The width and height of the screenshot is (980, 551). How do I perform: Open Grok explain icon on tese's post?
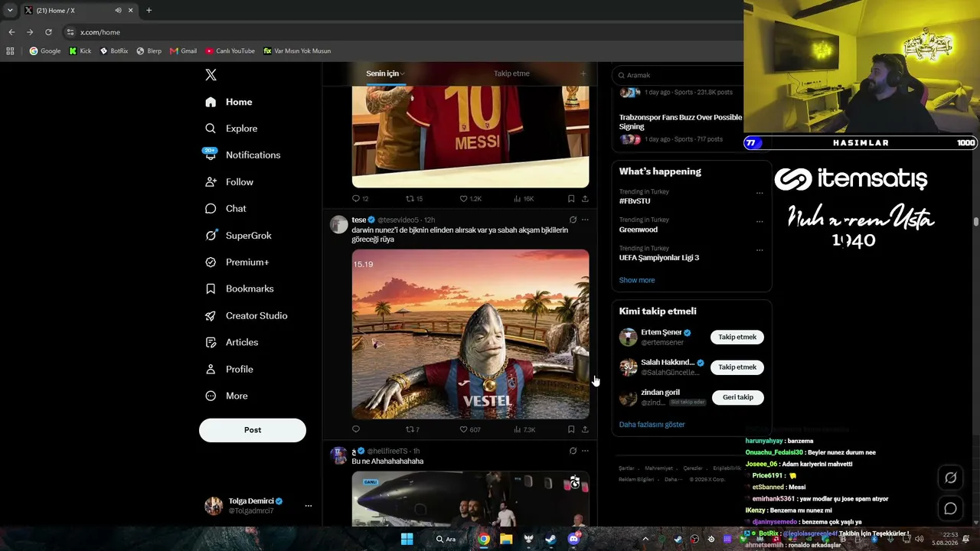click(573, 220)
